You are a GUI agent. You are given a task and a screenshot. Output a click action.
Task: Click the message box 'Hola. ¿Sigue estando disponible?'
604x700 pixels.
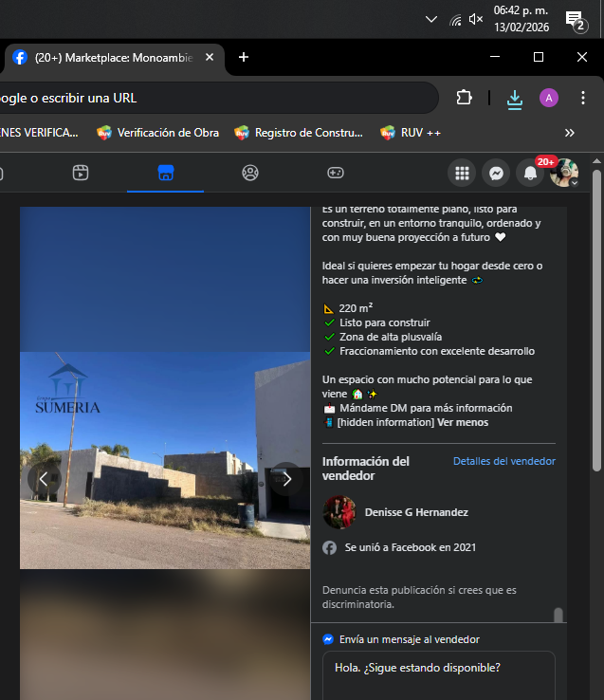click(x=438, y=675)
